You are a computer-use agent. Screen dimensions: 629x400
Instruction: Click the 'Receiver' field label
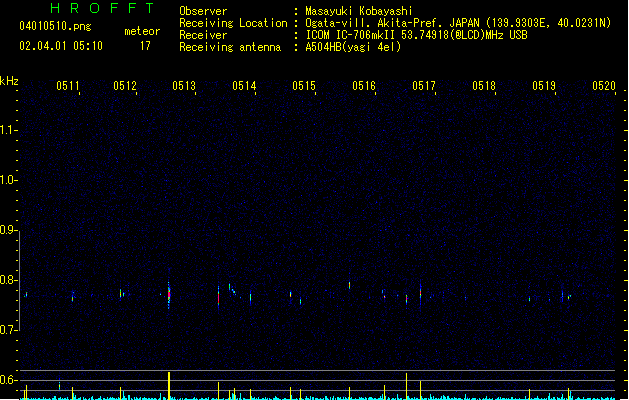[x=203, y=35]
